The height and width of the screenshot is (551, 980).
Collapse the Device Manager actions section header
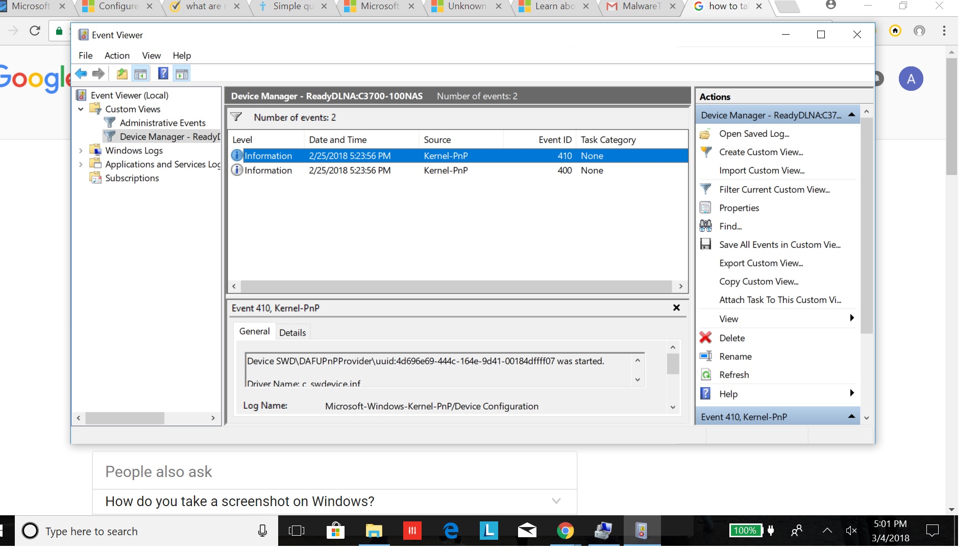851,115
